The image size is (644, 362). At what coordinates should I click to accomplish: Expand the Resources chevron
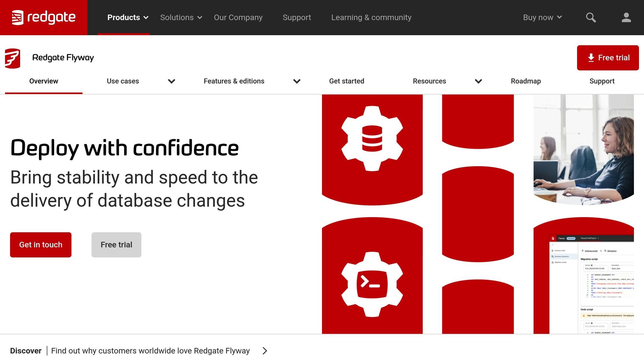point(478,81)
